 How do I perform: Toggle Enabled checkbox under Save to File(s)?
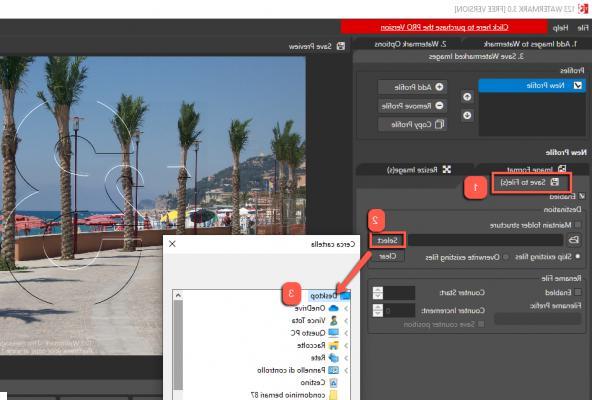(582, 196)
